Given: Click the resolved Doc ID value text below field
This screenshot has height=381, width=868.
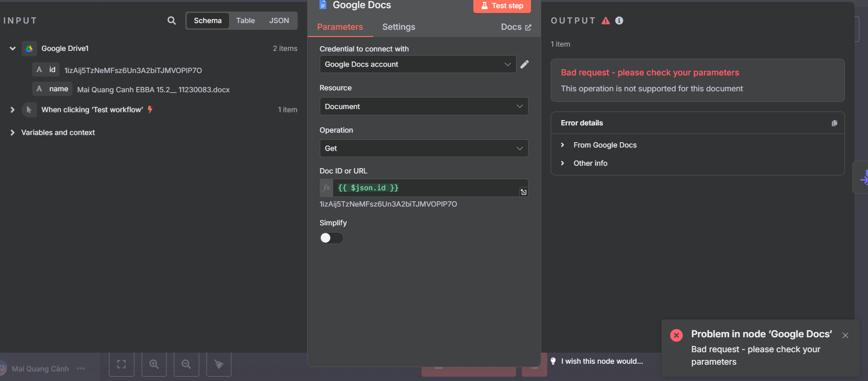Looking at the screenshot, I should pyautogui.click(x=388, y=204).
